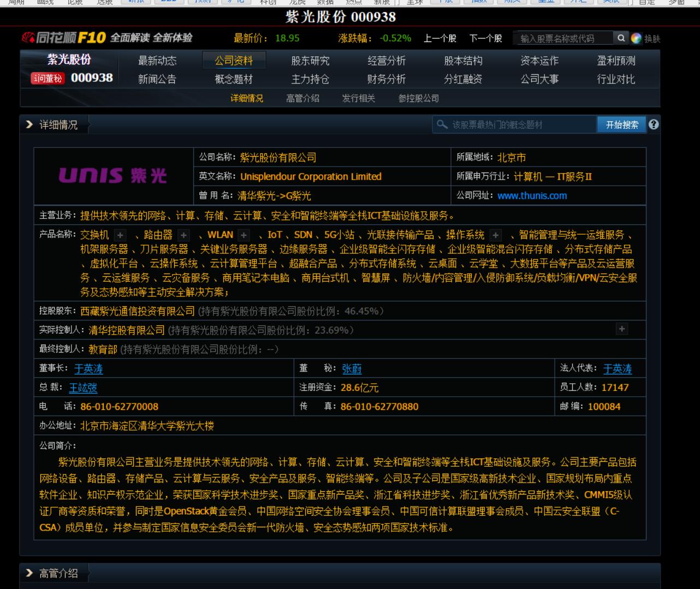The width and height of the screenshot is (700, 589).
Task: Open chairman 于英涛 profile link
Action: tap(88, 368)
